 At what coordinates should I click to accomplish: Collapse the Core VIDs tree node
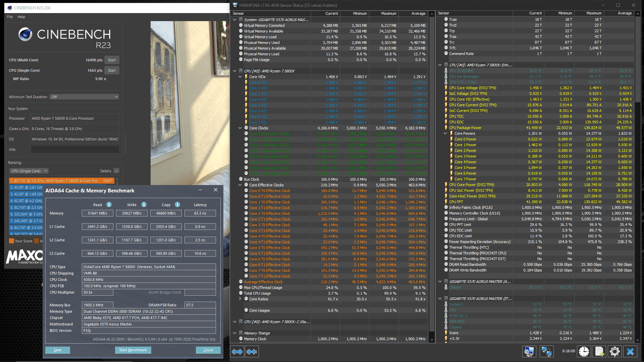(240, 77)
